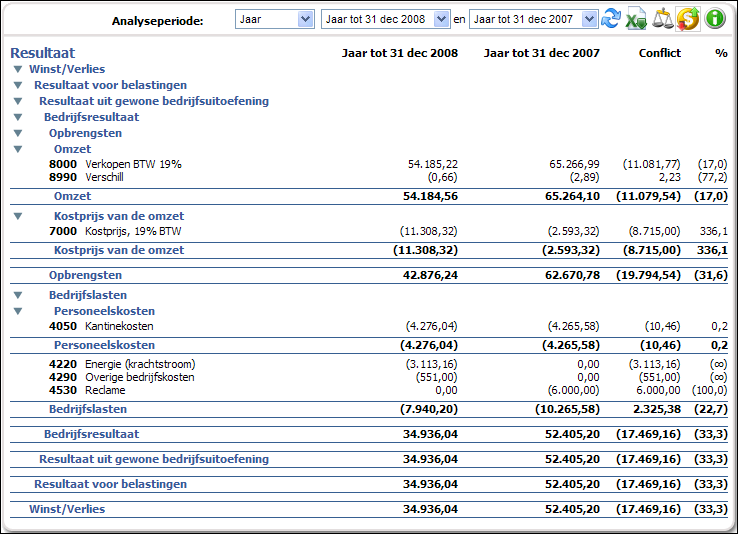The height and width of the screenshot is (534, 738).
Task: Collapse the Personeelskosten section triangle
Action: coord(18,311)
